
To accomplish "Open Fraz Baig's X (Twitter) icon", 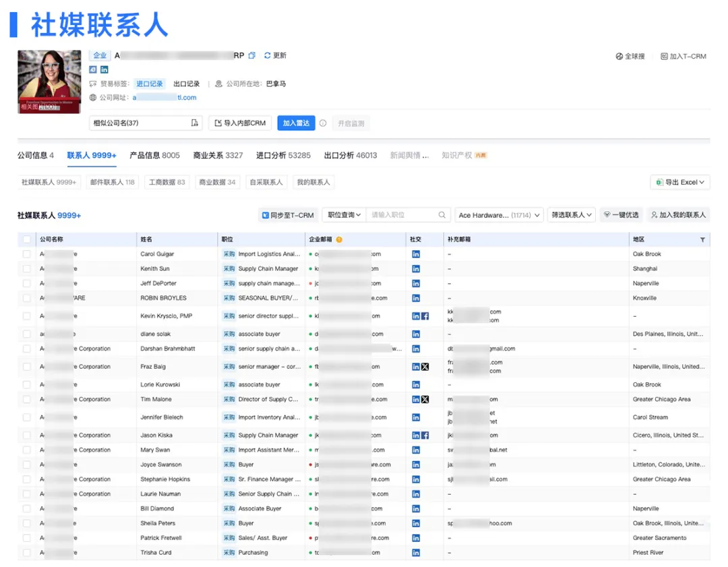I will point(425,367).
